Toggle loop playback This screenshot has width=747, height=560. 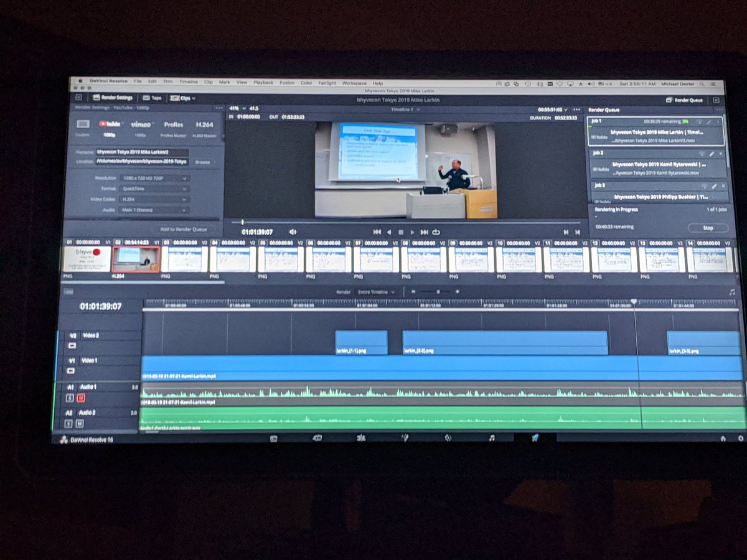[436, 232]
